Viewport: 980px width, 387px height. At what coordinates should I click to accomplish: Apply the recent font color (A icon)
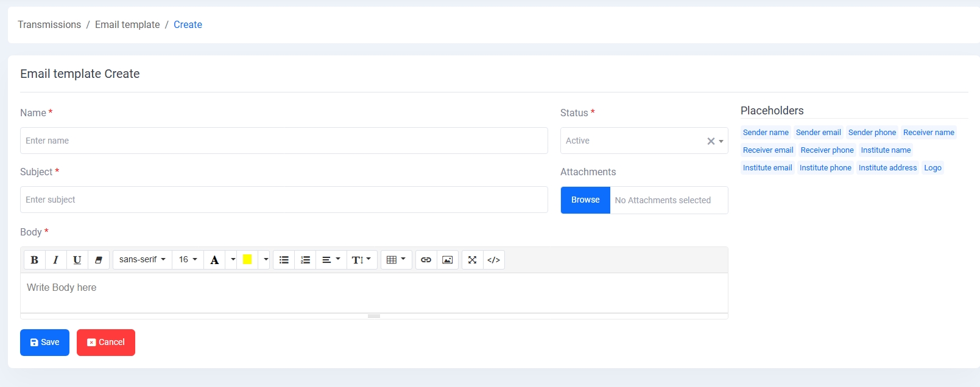click(214, 260)
